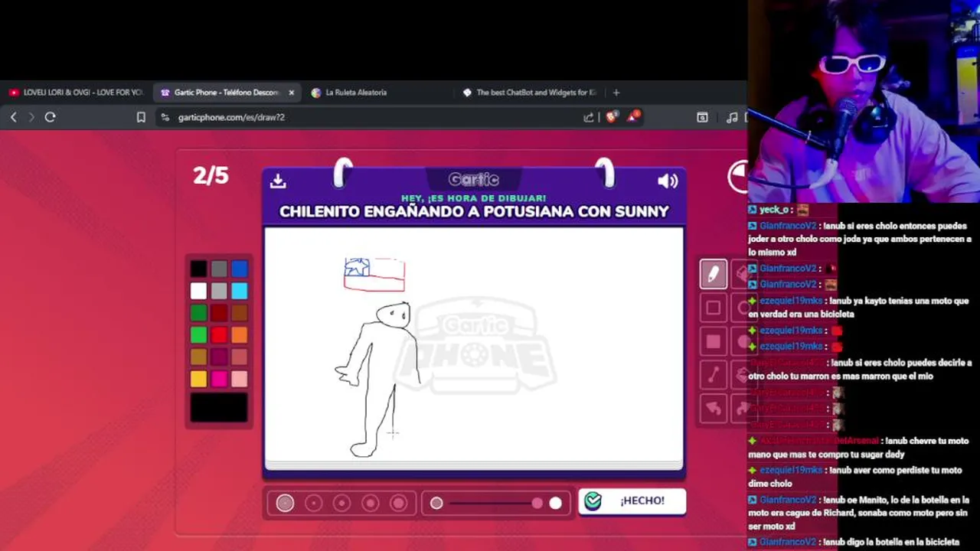980x551 pixels.
Task: Pick the yellow color swatch
Action: pyautogui.click(x=198, y=379)
